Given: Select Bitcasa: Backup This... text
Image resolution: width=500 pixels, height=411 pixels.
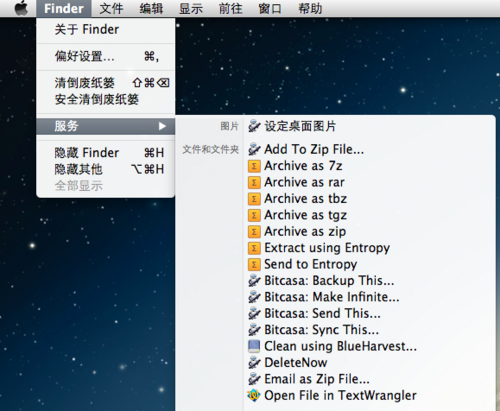Looking at the screenshot, I should (329, 281).
